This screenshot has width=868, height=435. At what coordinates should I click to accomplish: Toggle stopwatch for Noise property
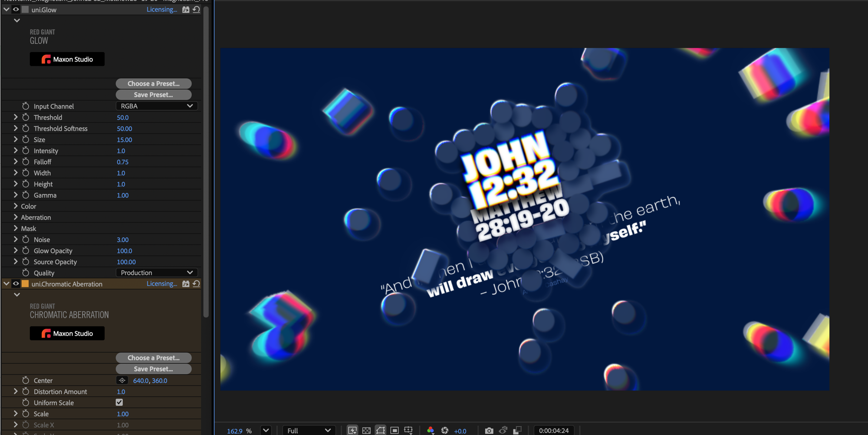26,239
